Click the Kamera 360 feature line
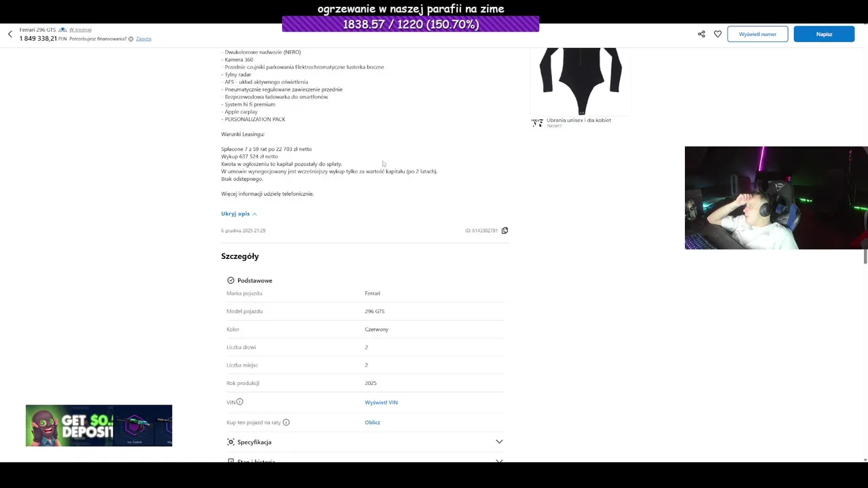Image resolution: width=868 pixels, height=488 pixels. click(x=237, y=60)
